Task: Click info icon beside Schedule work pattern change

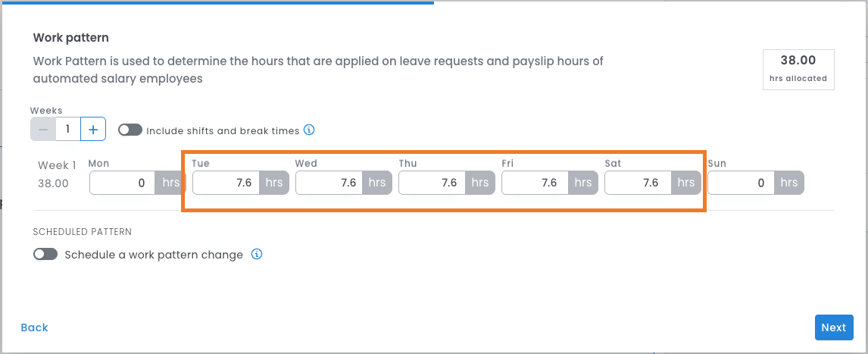Action: coord(257,254)
